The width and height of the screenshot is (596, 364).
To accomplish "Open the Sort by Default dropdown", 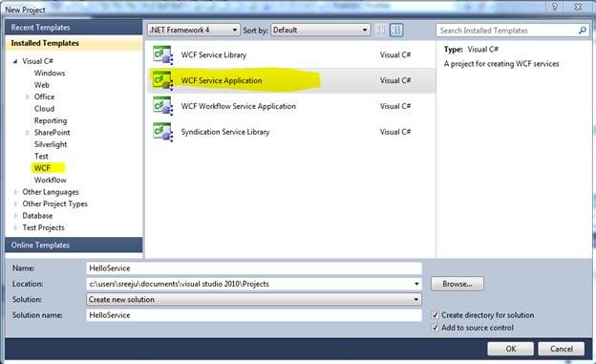I will (x=320, y=30).
